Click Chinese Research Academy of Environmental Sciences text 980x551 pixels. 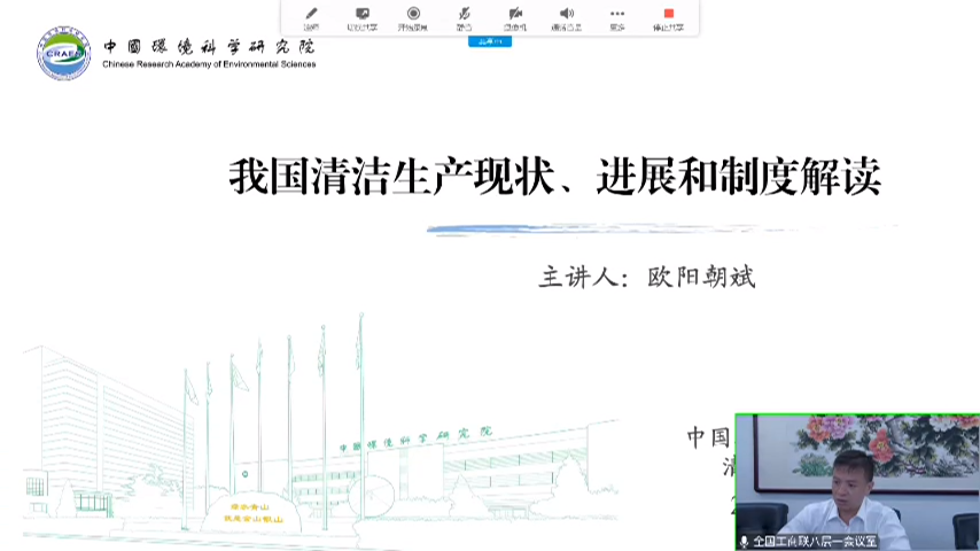click(209, 64)
